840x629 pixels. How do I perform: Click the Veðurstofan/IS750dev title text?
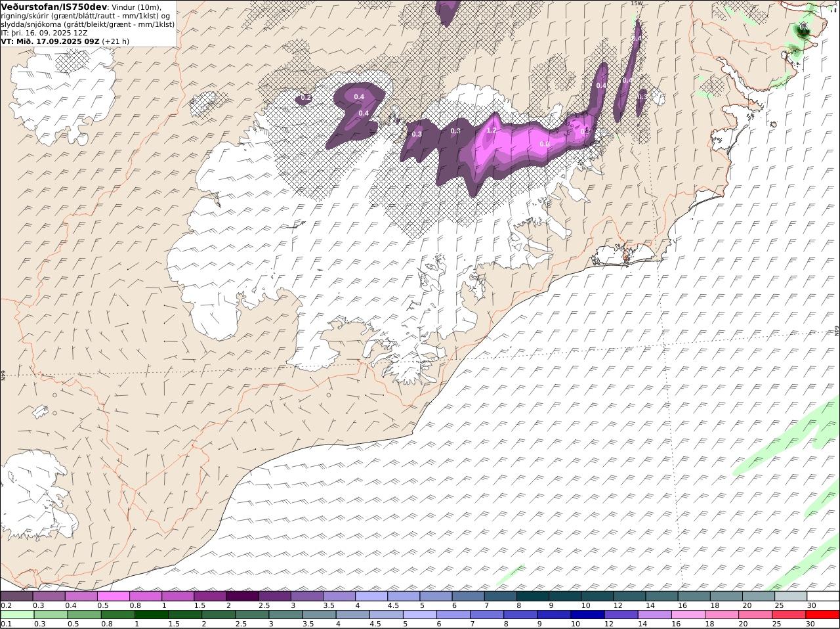tap(54, 7)
